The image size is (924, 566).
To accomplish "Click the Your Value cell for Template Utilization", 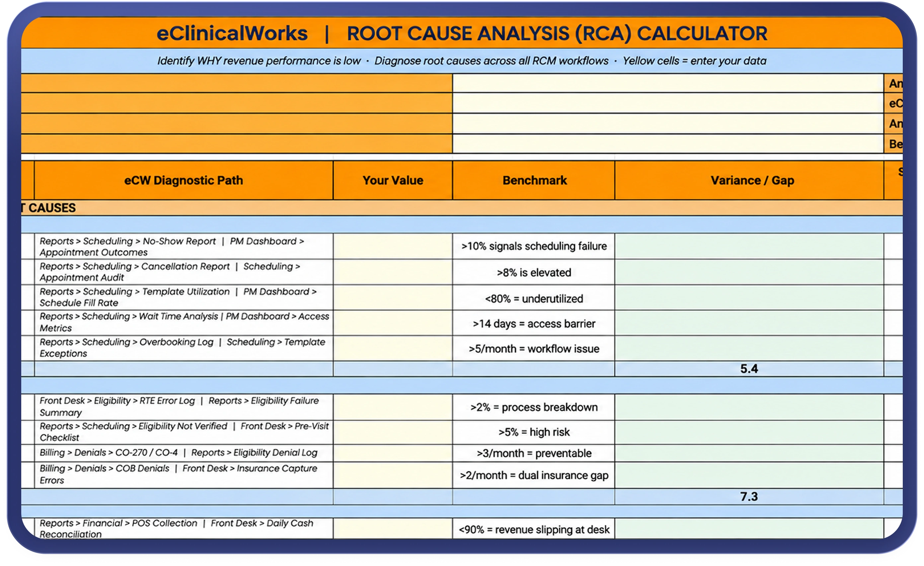I will (393, 297).
